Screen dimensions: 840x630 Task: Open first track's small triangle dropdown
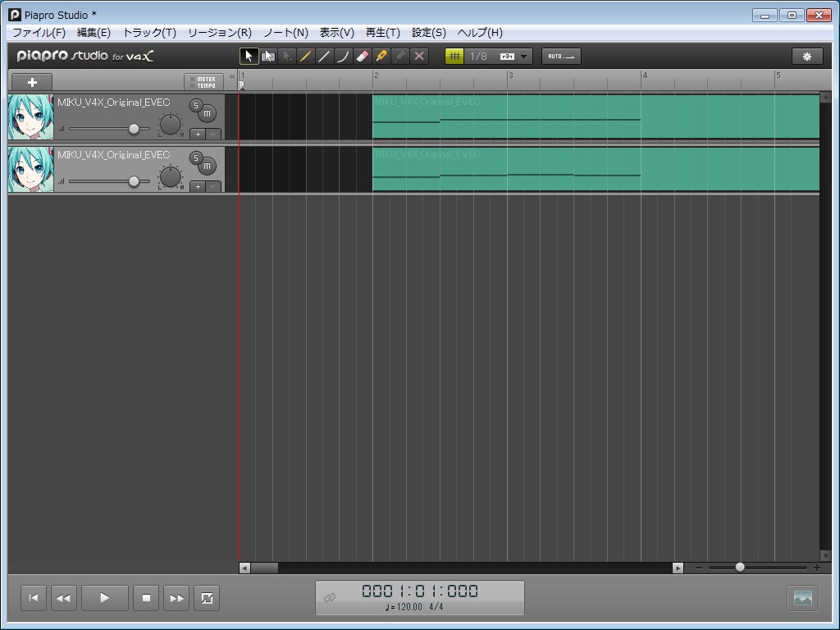[213, 134]
